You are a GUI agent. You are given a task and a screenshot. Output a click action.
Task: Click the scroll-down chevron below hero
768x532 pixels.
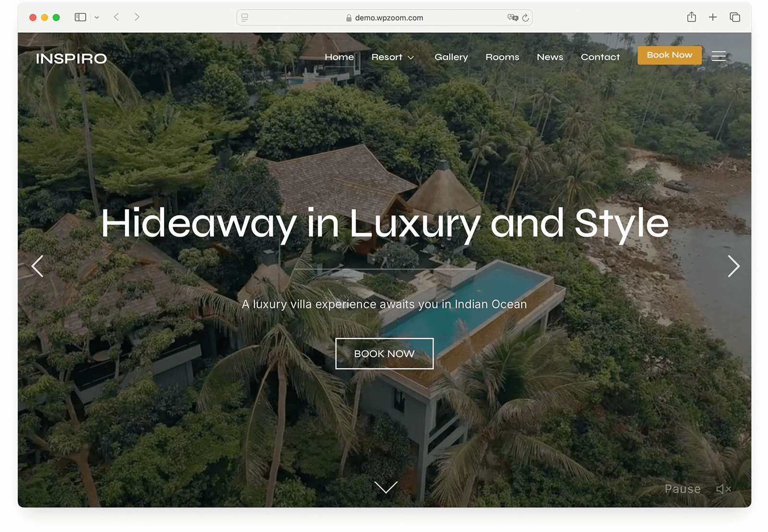tap(385, 487)
